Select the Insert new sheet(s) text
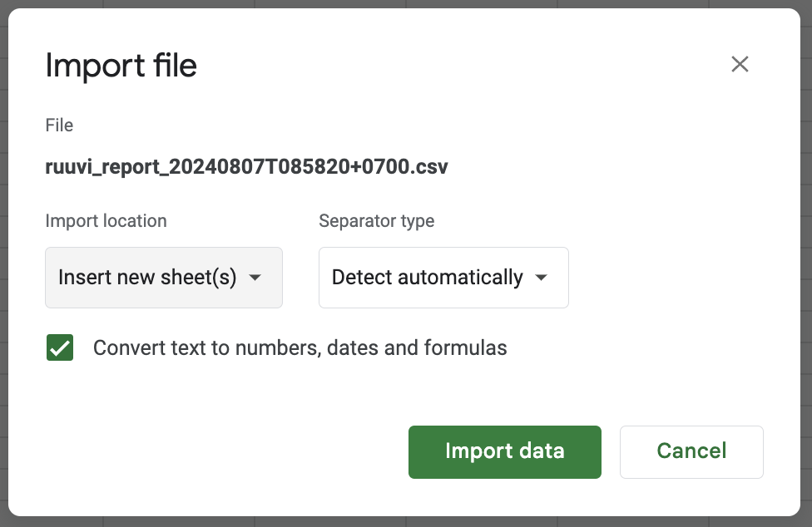Screen dimensions: 812x527 pyautogui.click(x=147, y=277)
